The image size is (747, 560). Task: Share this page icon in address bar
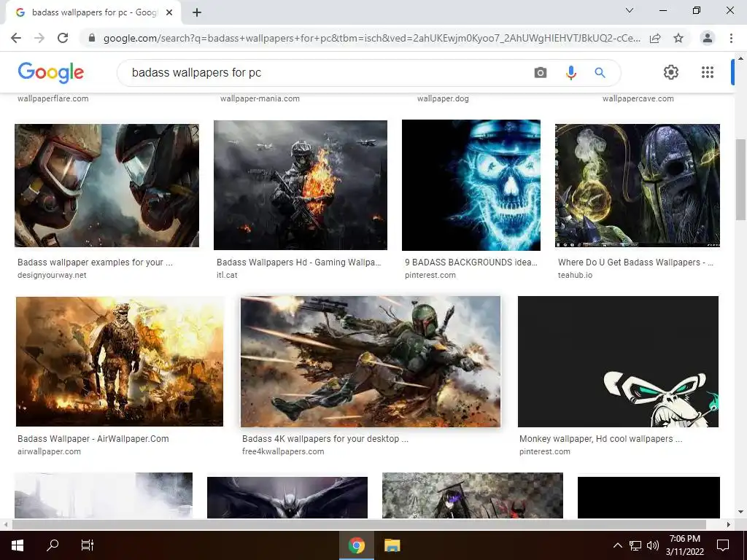pos(655,38)
